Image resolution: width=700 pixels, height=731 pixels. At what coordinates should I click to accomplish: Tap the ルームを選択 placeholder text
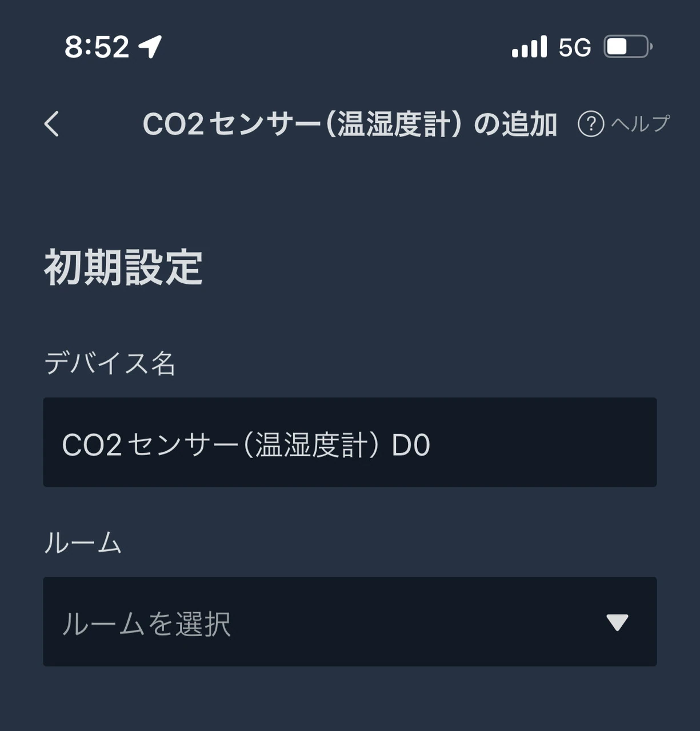point(146,624)
